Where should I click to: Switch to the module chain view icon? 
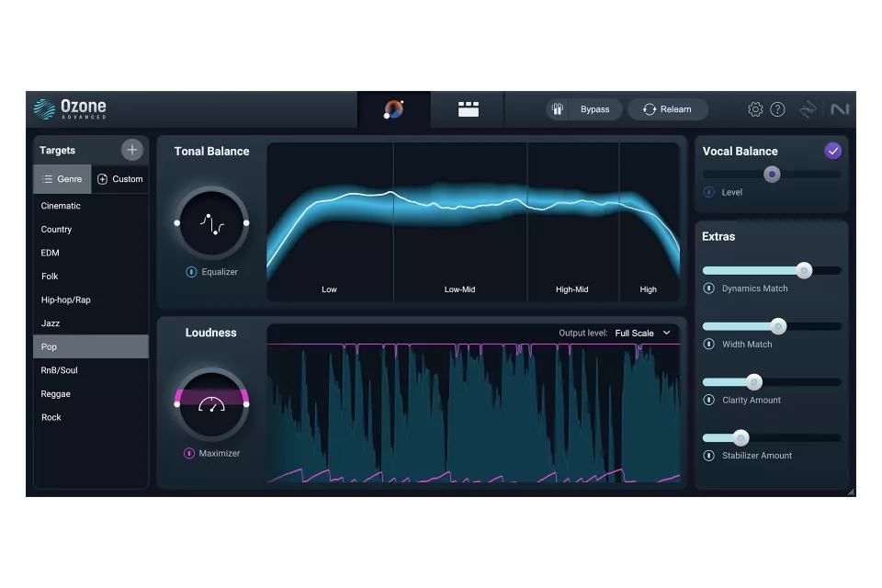click(469, 109)
